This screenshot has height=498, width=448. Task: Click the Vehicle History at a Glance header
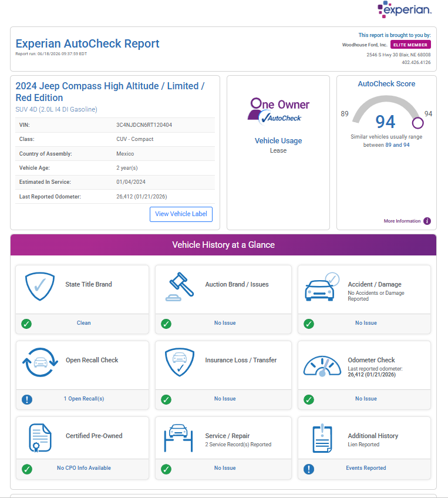point(223,245)
